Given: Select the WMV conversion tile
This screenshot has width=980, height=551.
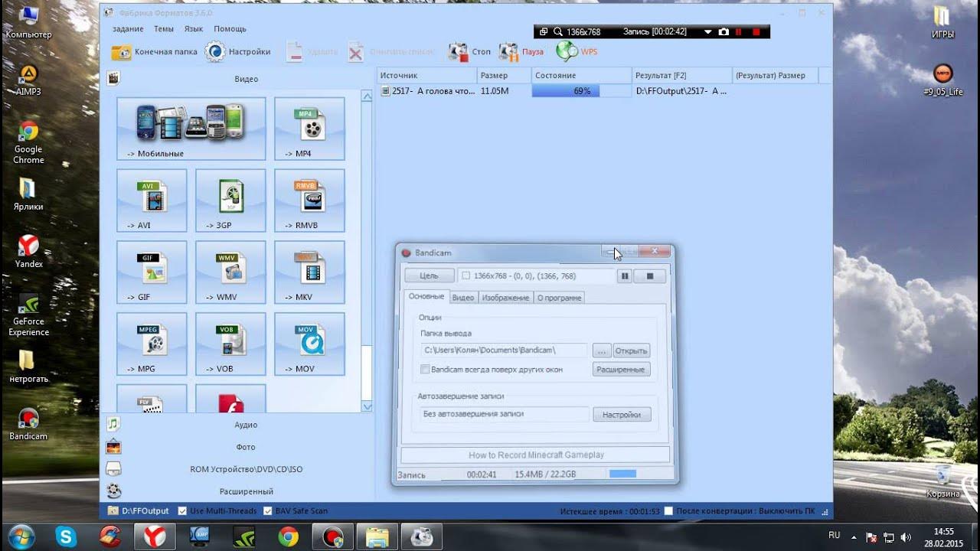Looking at the screenshot, I should click(230, 272).
